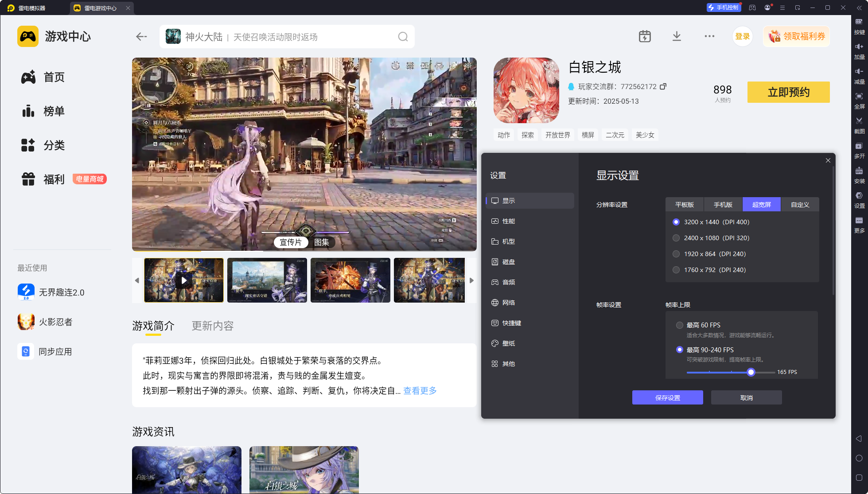Screen dimensions: 868x494
Task: Select 2400 x 1080 resolution option
Action: [x=676, y=238]
